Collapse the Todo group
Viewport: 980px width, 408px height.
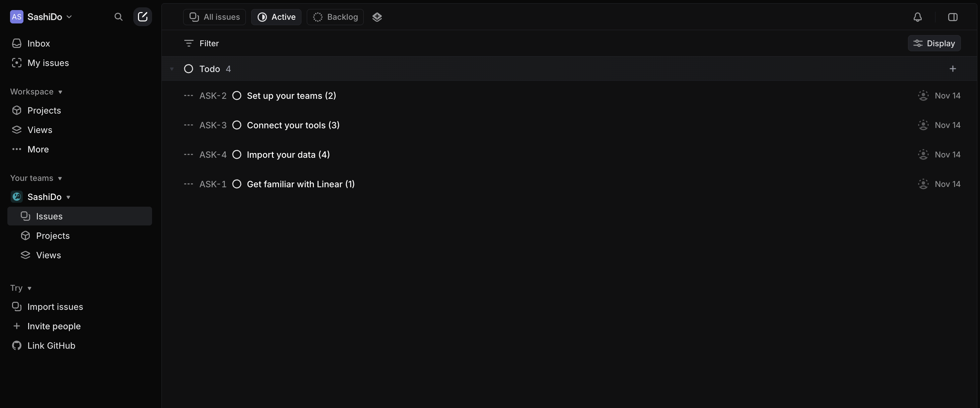[x=171, y=69]
